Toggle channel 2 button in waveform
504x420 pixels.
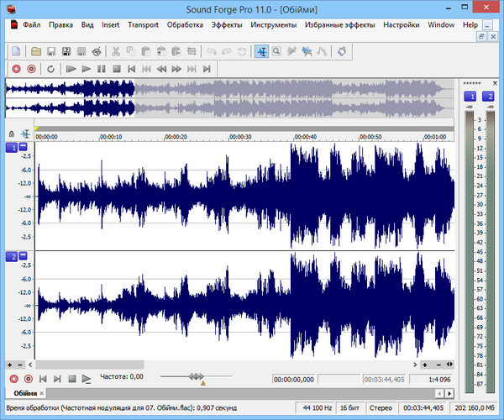click(12, 256)
